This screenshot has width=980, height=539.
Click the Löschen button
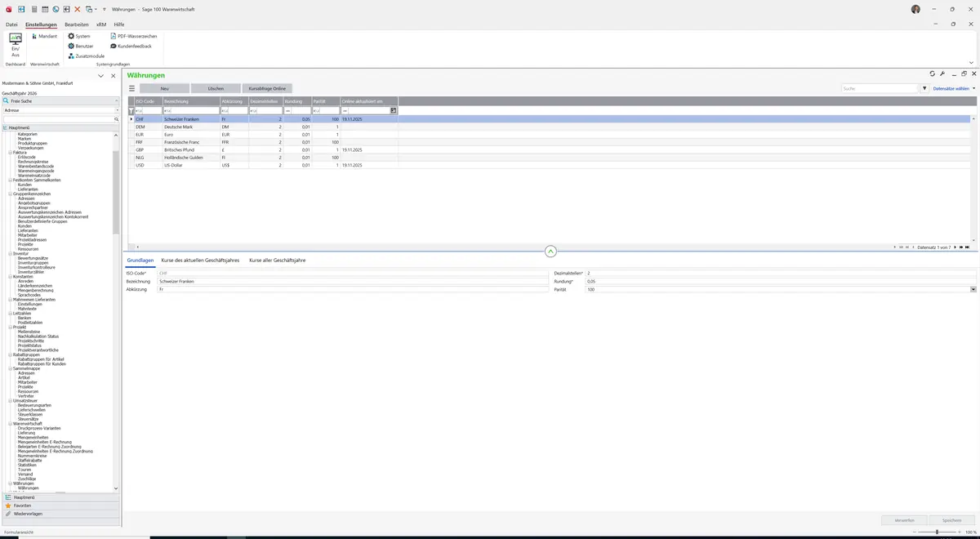click(216, 88)
